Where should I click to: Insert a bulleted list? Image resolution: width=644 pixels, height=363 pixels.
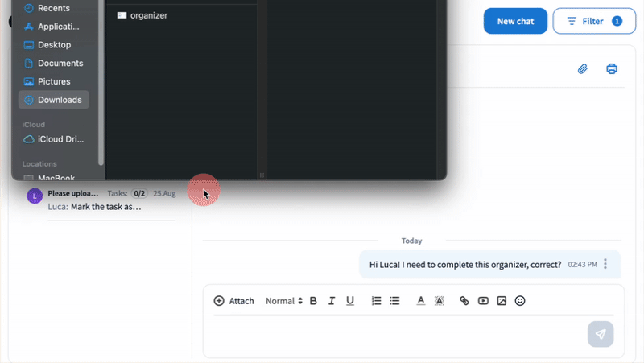click(394, 301)
